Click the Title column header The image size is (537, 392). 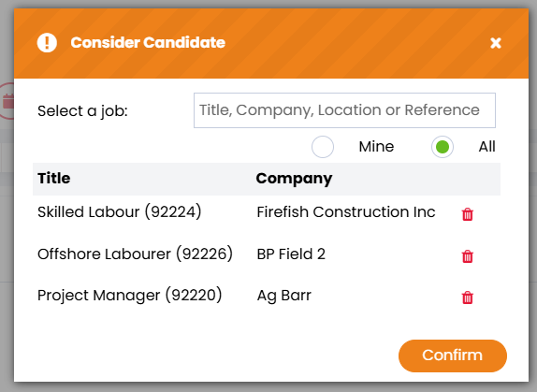(54, 179)
